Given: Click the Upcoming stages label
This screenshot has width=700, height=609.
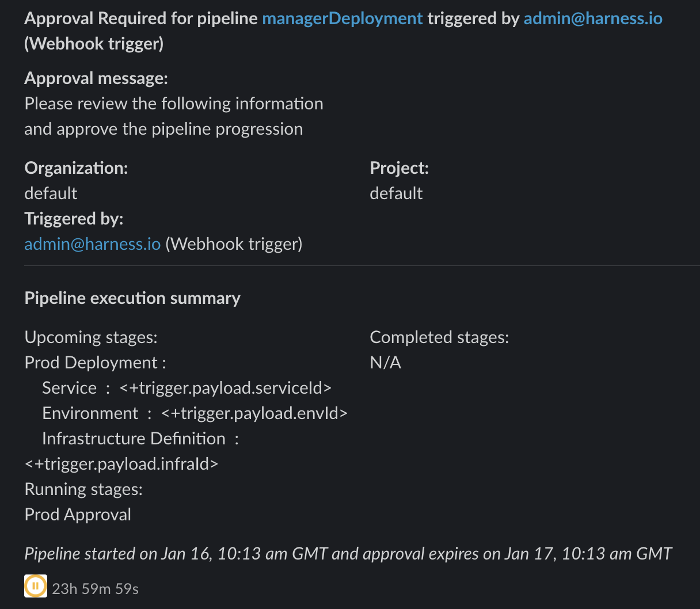Looking at the screenshot, I should [91, 337].
